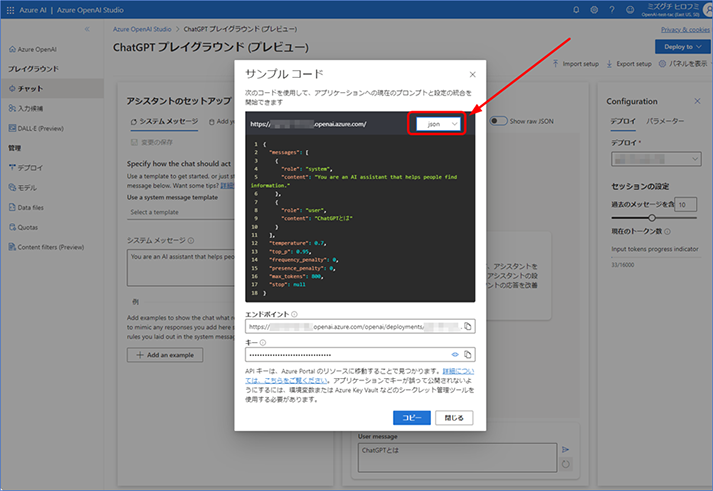
Task: Select 入力候補 in the sidebar
Action: (x=26, y=108)
